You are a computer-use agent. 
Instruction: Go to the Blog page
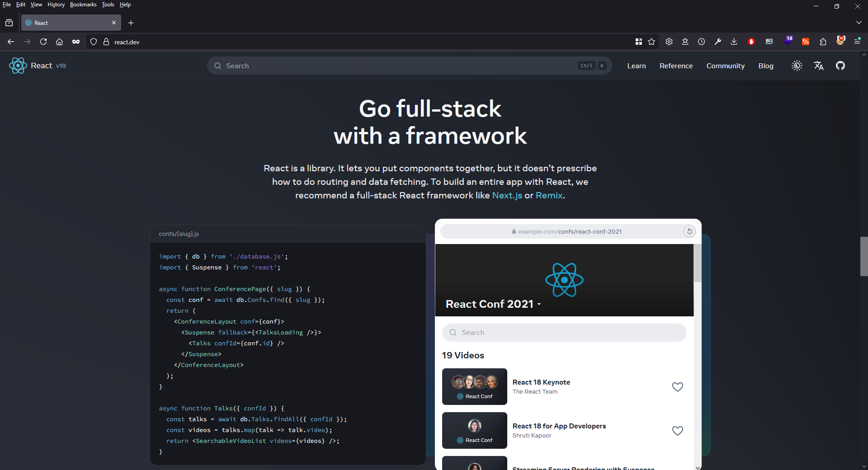(766, 66)
